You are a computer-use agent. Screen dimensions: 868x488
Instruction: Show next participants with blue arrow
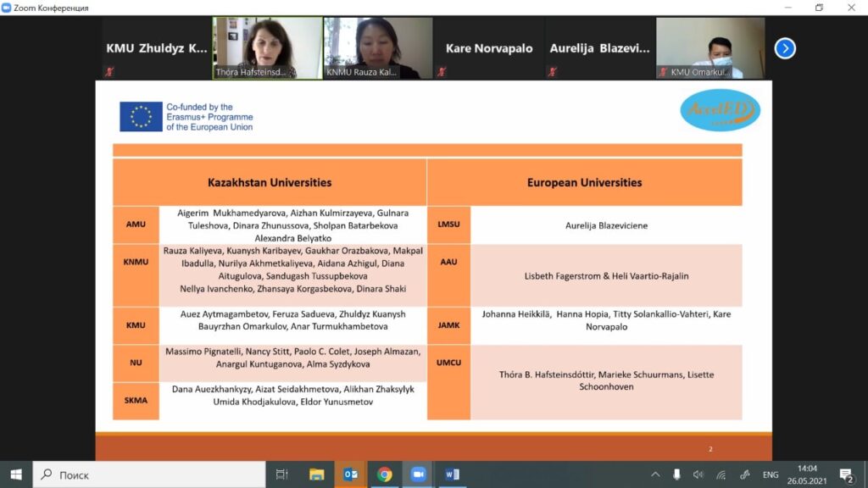coord(785,48)
